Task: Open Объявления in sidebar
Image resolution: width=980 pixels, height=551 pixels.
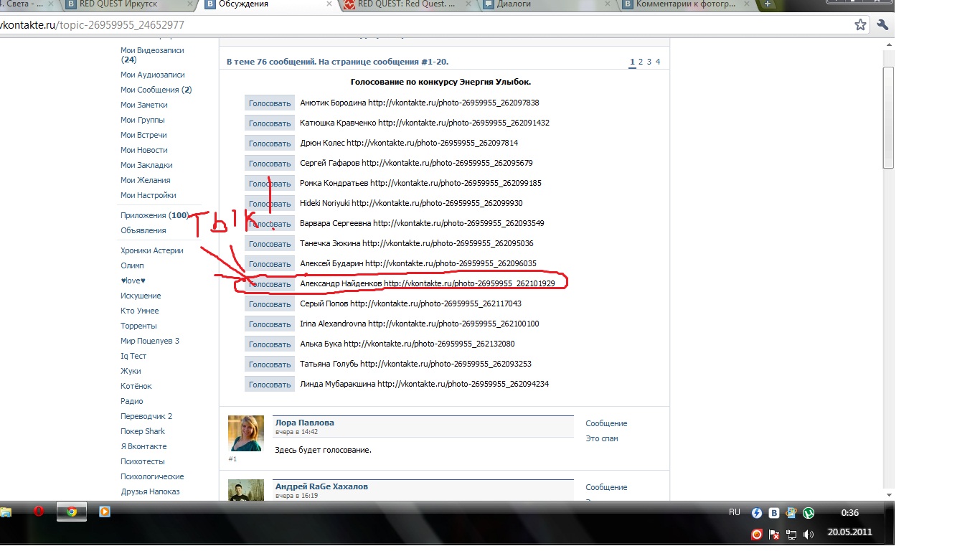Action: pos(143,230)
